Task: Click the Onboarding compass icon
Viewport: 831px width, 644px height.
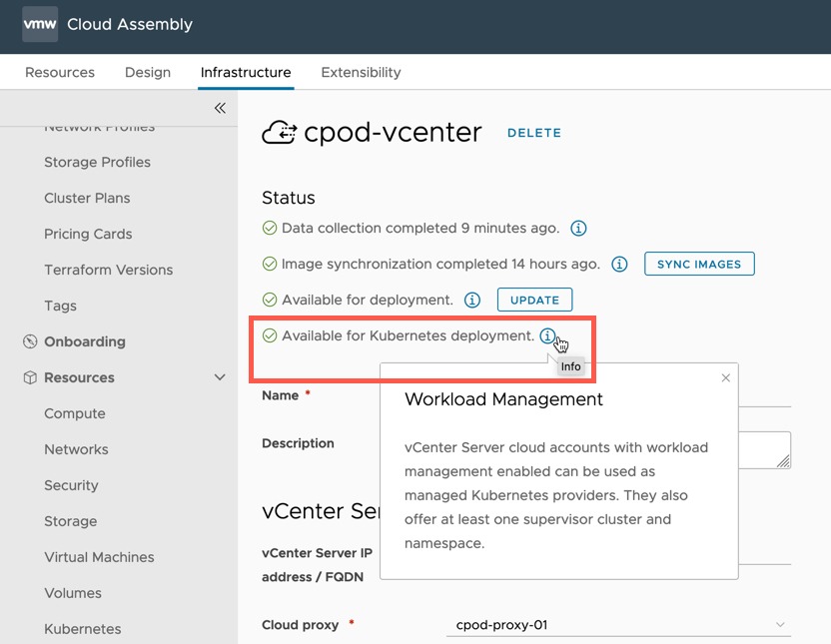Action: click(x=30, y=341)
